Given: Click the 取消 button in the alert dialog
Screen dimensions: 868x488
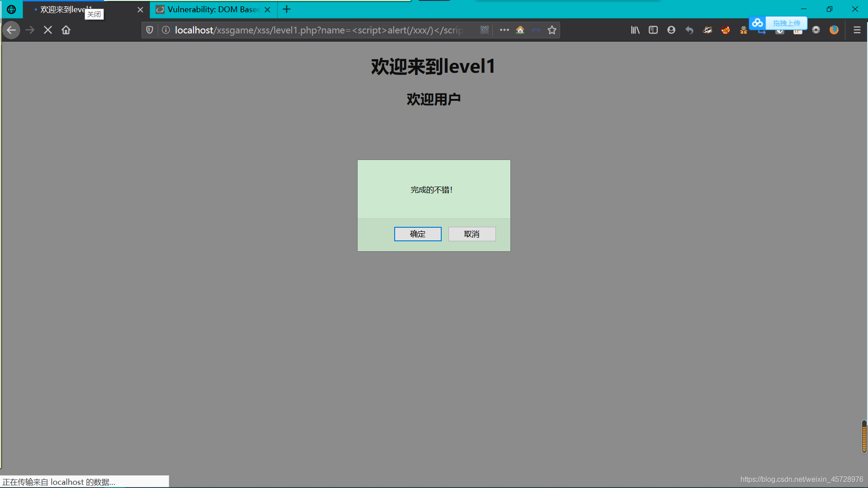Looking at the screenshot, I should tap(472, 234).
